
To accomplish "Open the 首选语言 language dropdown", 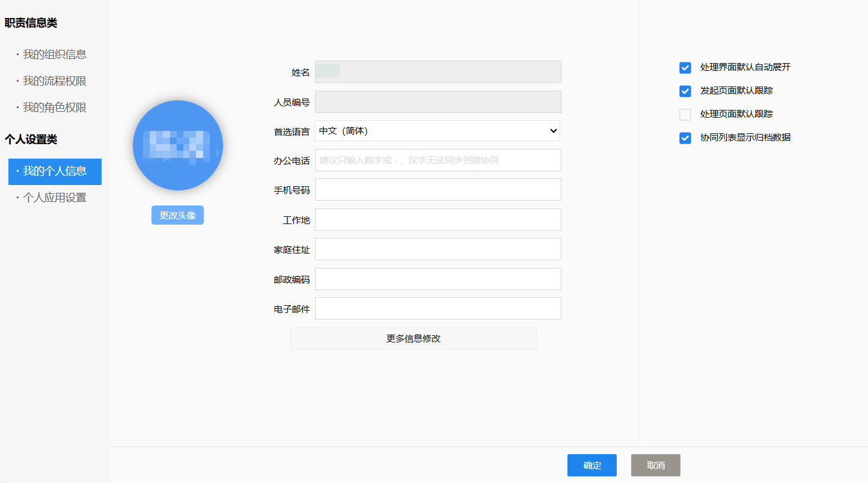I will (x=438, y=131).
